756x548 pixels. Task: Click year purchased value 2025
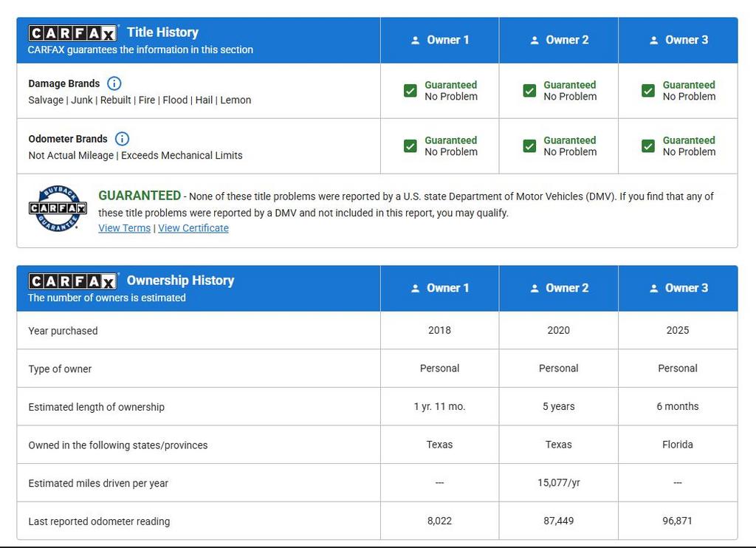click(678, 330)
